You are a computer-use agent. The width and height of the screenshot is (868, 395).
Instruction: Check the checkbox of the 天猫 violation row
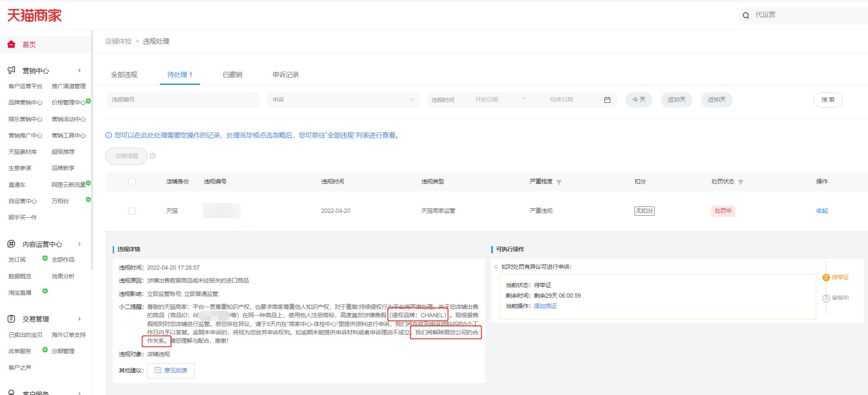click(132, 211)
